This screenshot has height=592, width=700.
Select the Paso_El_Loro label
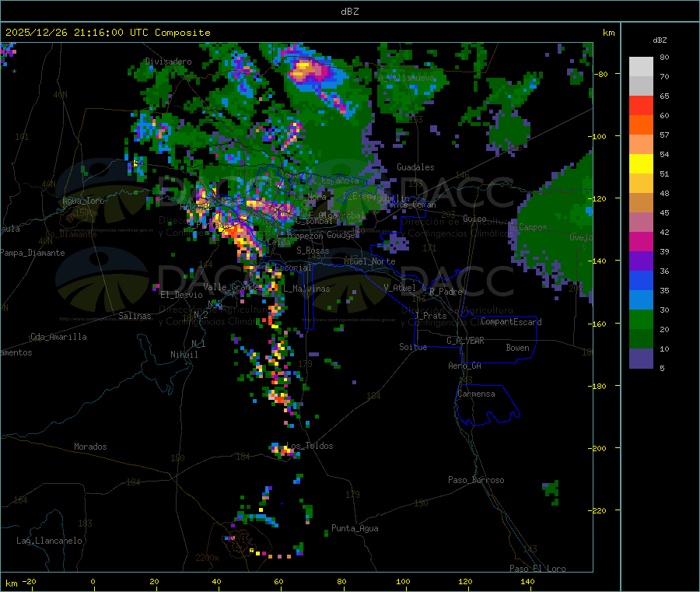tap(537, 569)
